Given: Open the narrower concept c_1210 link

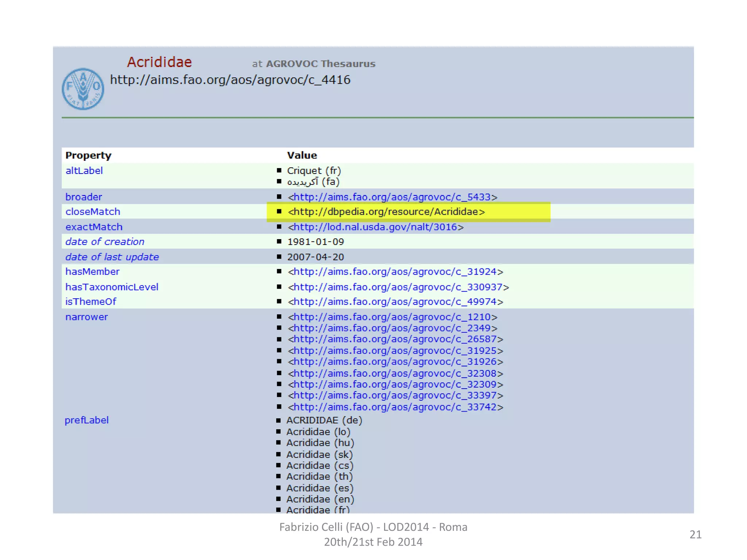Looking at the screenshot, I should [x=392, y=317].
